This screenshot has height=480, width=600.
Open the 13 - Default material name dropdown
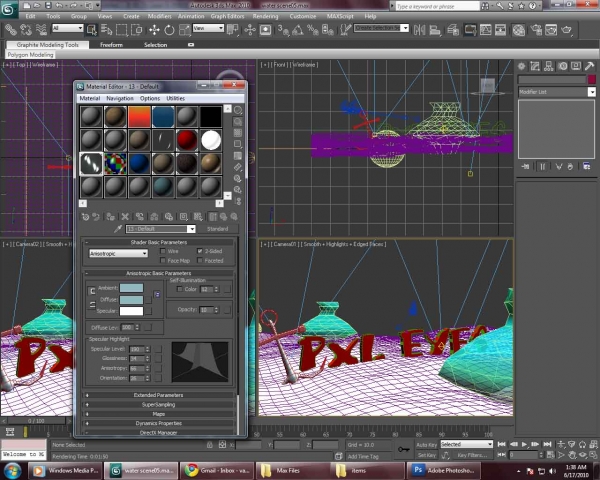click(x=161, y=229)
